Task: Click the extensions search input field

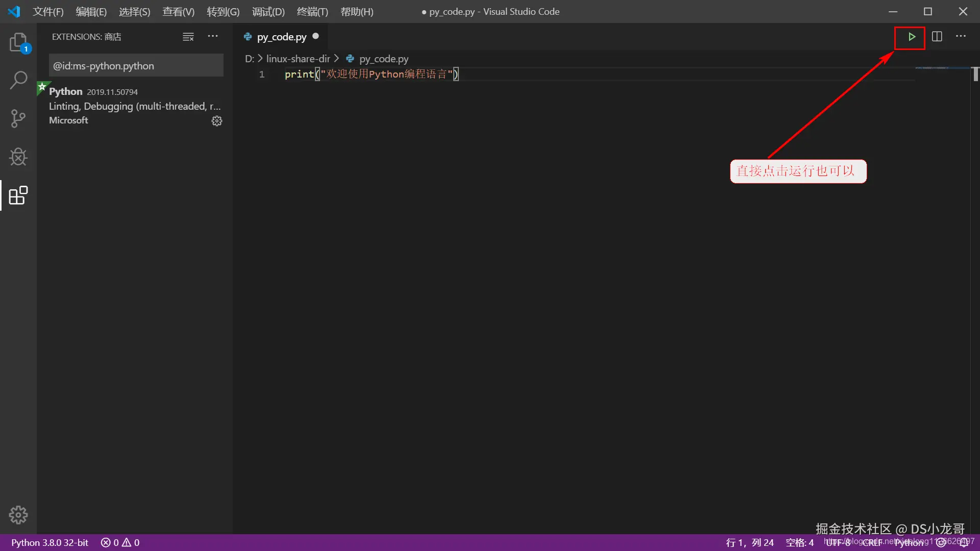Action: click(x=136, y=66)
